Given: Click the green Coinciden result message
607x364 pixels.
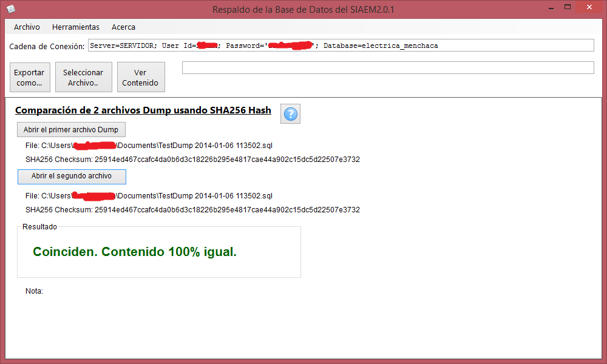Looking at the screenshot, I should coord(135,252).
